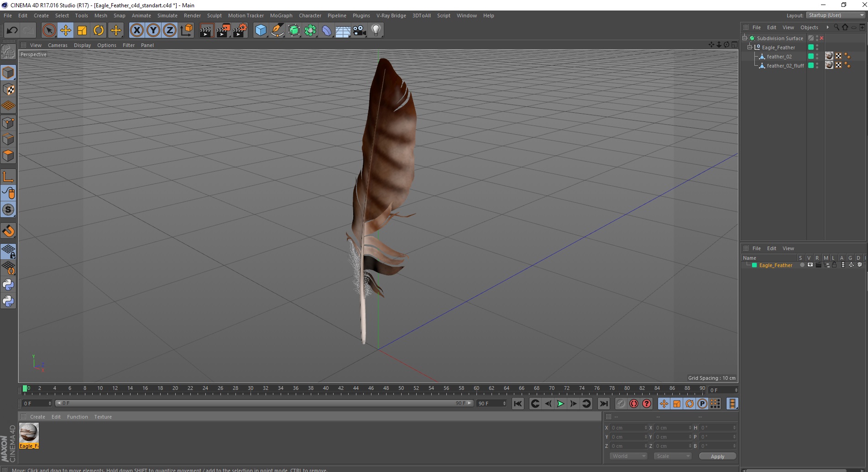The height and width of the screenshot is (472, 868).
Task: Add a Subdivision Surface generator
Action: coord(294,31)
